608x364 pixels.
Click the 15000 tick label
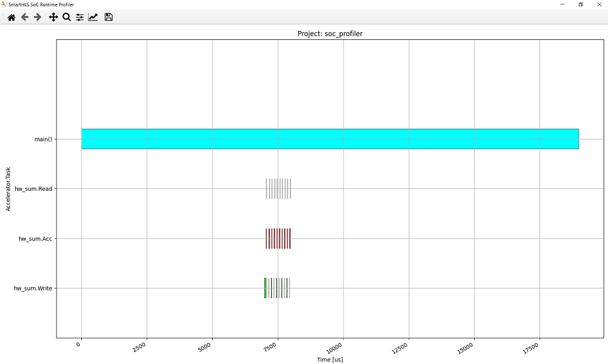point(465,349)
